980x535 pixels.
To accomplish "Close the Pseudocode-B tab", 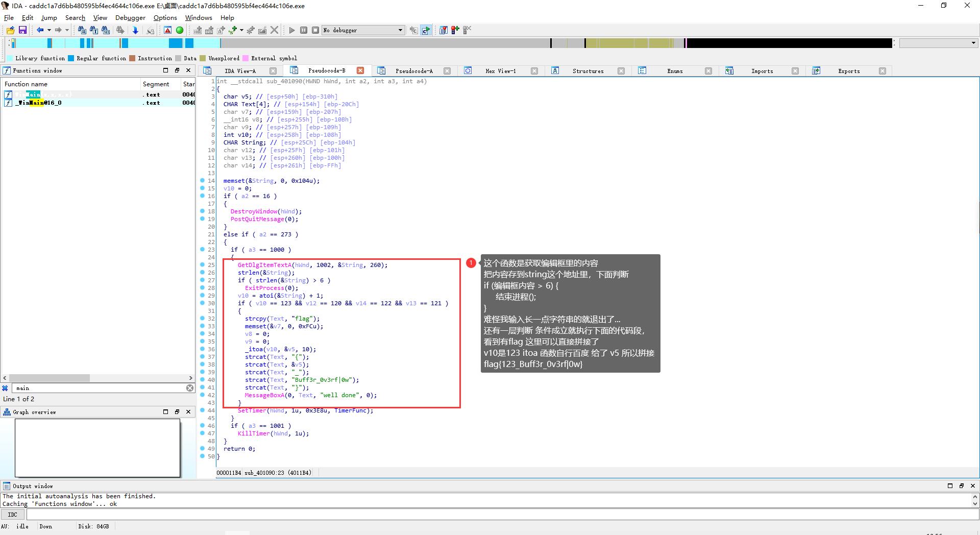I will [360, 70].
